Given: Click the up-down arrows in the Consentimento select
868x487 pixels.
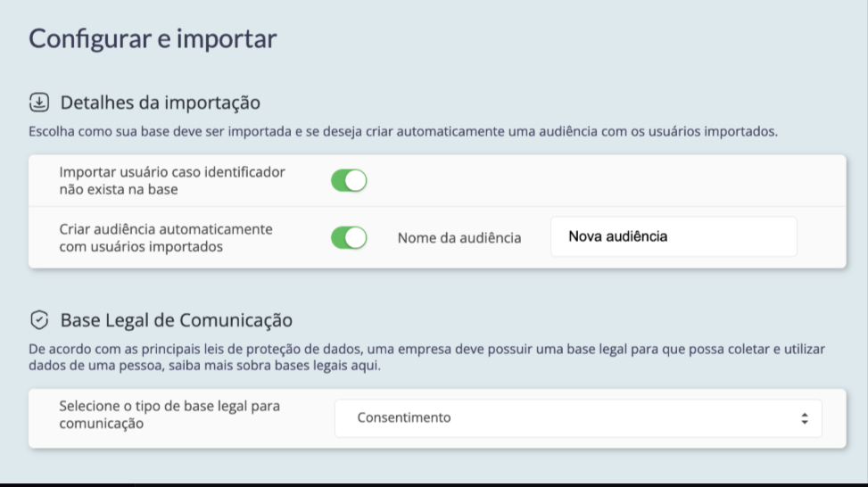Looking at the screenshot, I should 805,418.
